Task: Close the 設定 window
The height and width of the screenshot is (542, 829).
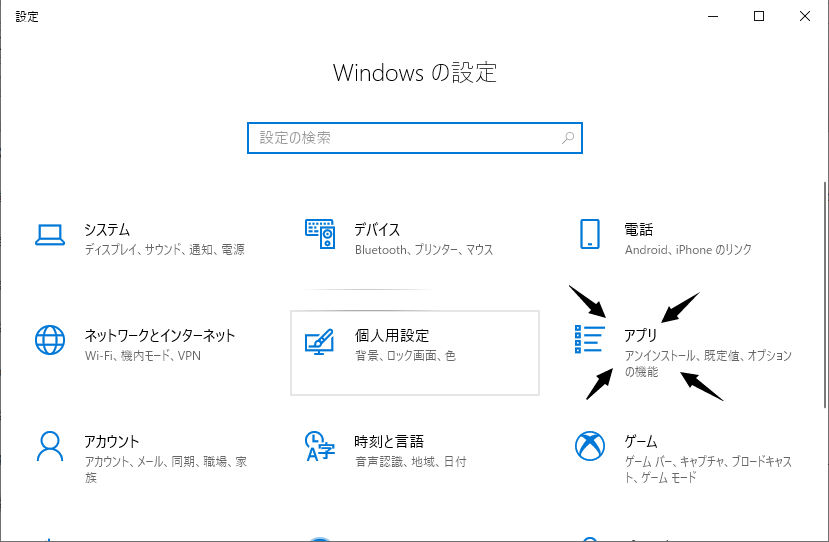Action: [x=805, y=16]
